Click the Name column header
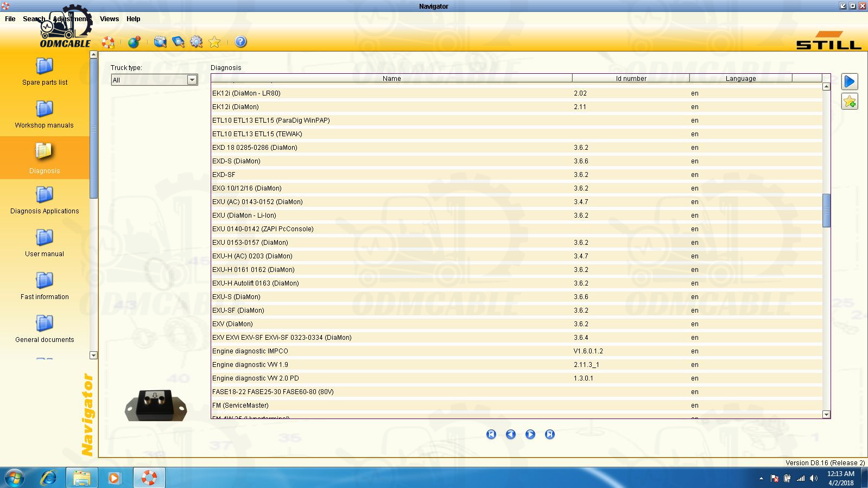 pos(391,78)
